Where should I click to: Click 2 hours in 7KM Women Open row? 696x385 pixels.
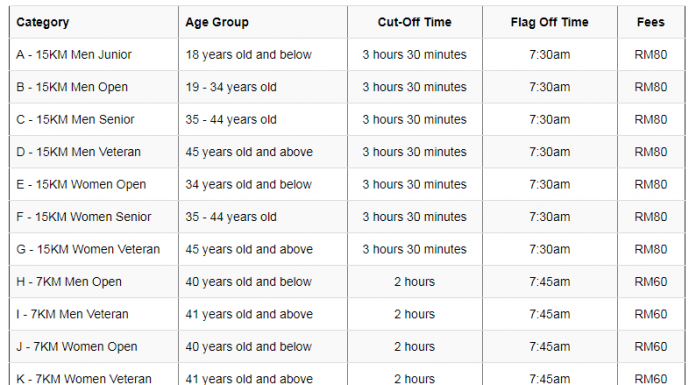[x=415, y=346]
